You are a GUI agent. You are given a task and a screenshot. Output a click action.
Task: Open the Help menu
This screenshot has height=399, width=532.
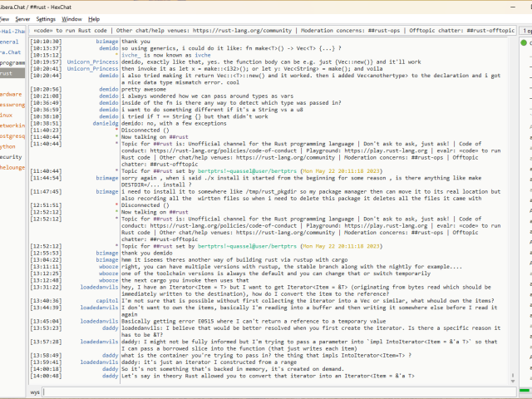coord(94,18)
